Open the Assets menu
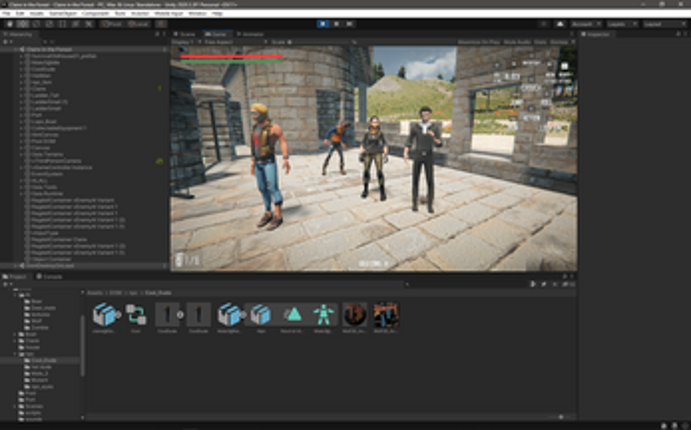The width and height of the screenshot is (691, 430). (x=37, y=14)
